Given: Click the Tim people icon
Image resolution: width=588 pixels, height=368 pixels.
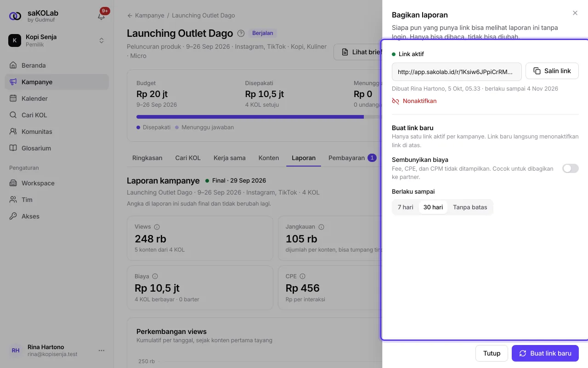Looking at the screenshot, I should 13,200.
